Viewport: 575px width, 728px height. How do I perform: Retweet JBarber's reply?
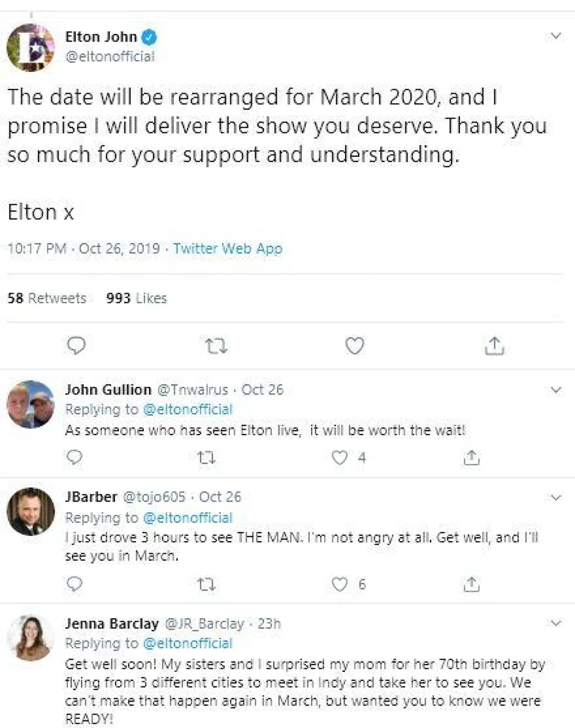[x=207, y=585]
